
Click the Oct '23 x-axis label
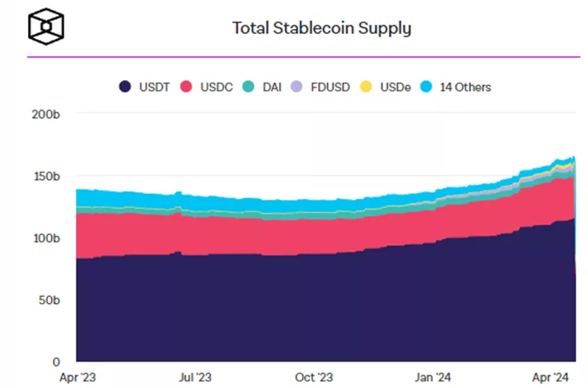[314, 377]
